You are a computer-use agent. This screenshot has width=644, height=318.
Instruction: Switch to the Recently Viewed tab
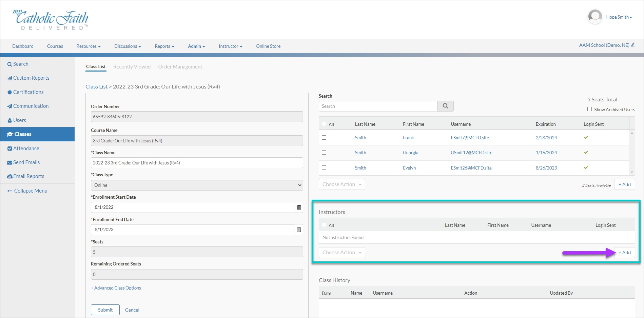[x=132, y=67]
